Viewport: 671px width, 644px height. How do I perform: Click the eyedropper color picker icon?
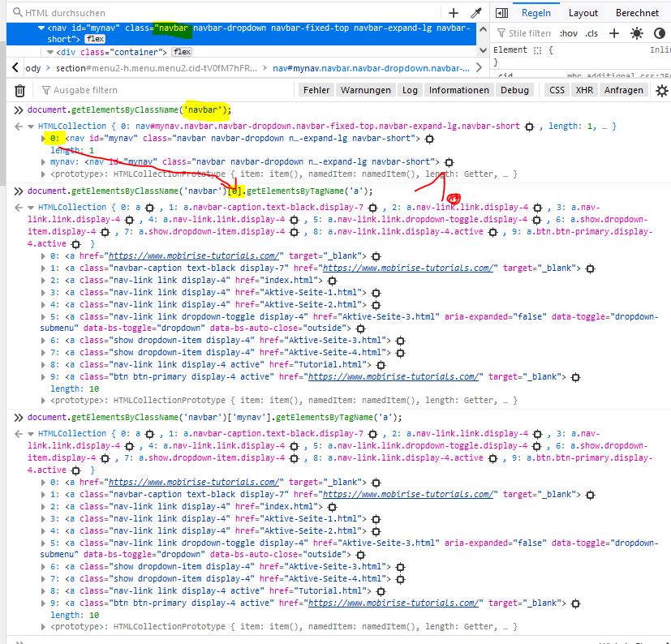[x=476, y=13]
